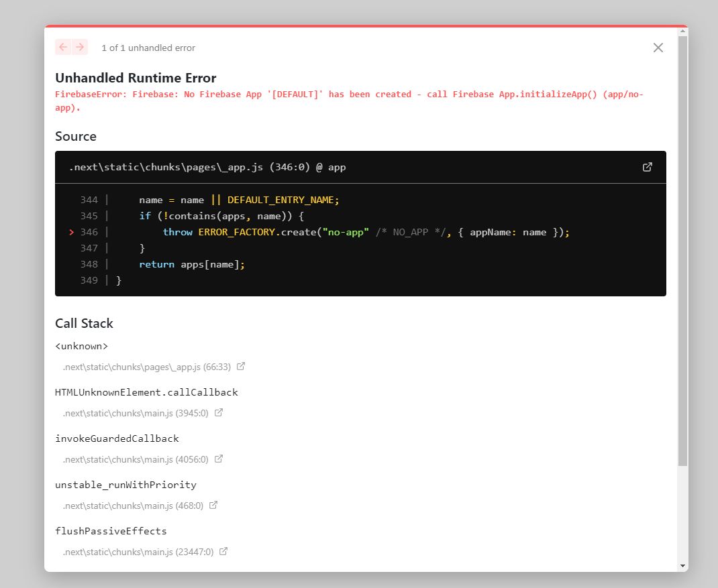The height and width of the screenshot is (588, 718).
Task: Open external link for main.js (23447:0) frame
Action: [223, 551]
